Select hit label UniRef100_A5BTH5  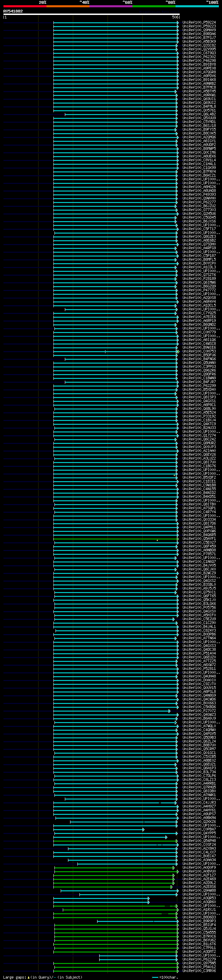click(199, 91)
